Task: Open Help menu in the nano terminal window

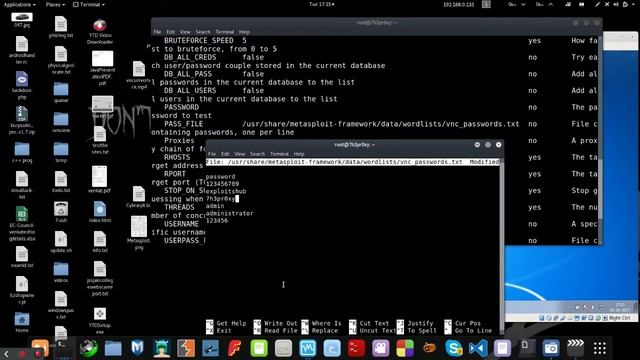Action: (x=299, y=154)
